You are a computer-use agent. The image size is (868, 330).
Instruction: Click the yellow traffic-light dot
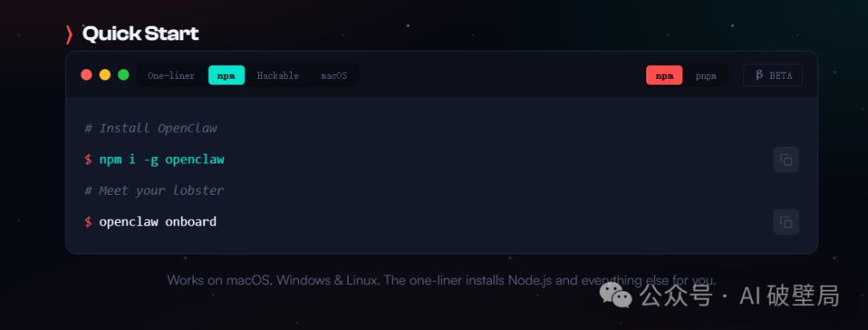(105, 75)
